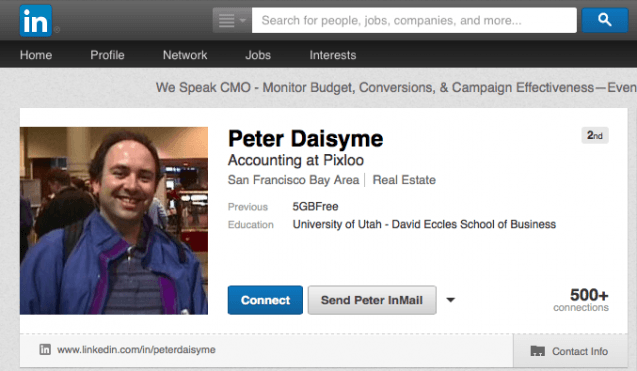Click the Real Estate industry link
Image resolution: width=637 pixels, height=371 pixels.
tap(404, 180)
